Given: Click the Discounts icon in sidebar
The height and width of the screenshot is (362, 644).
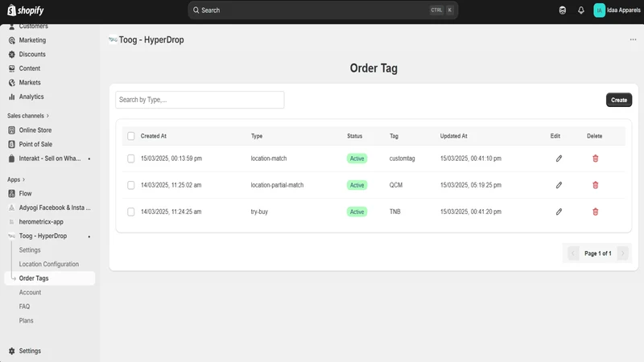Looking at the screenshot, I should pos(11,54).
